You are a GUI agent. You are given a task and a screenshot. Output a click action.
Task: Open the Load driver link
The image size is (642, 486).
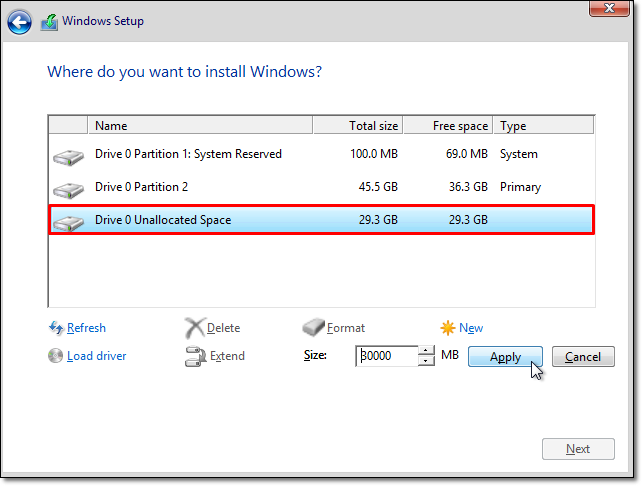point(97,356)
